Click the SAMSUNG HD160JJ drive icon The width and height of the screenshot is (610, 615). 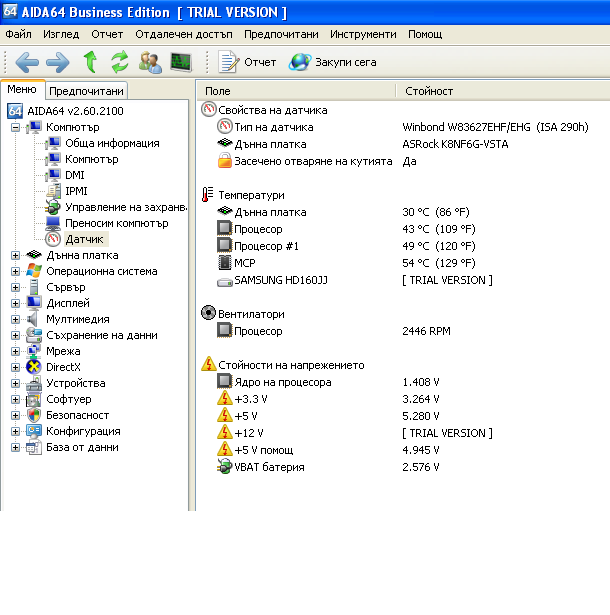225,281
